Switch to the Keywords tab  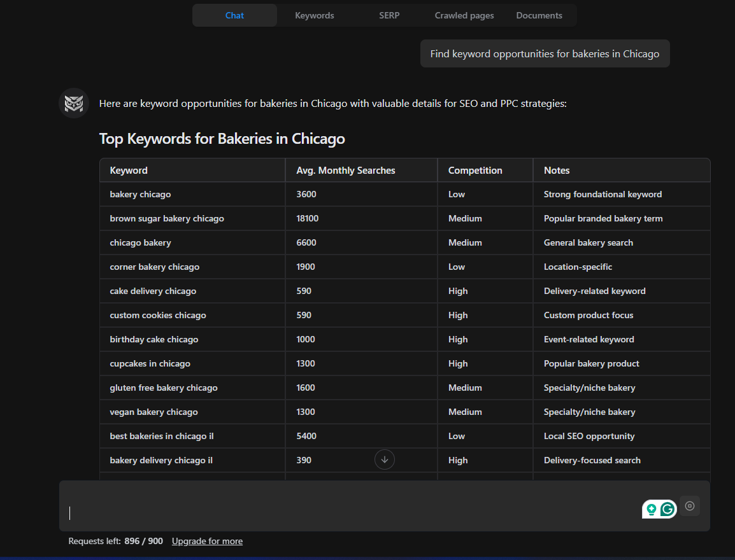(x=314, y=15)
